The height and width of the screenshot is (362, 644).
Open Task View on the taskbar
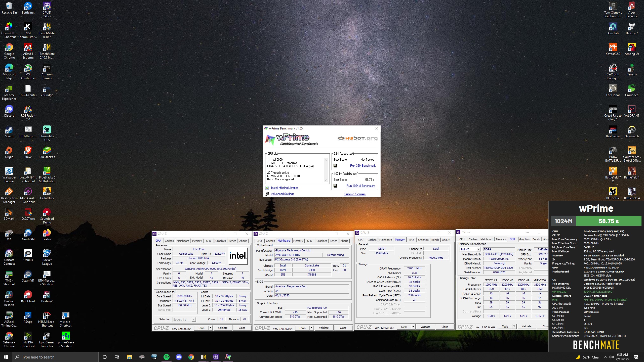tap(117, 357)
